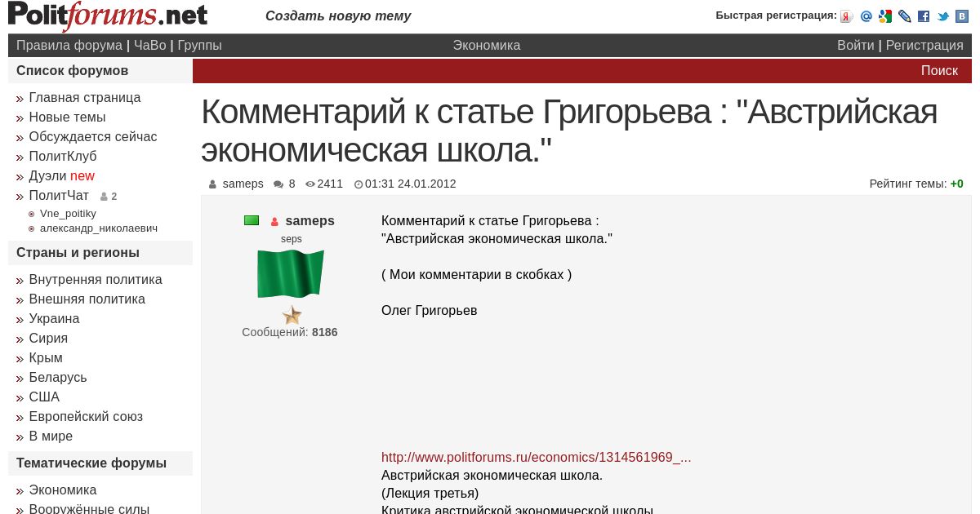Open США forum

[x=44, y=397]
